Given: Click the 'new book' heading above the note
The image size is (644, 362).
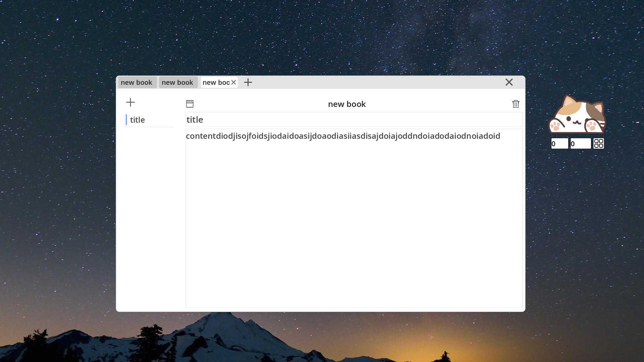Looking at the screenshot, I should 347,104.
